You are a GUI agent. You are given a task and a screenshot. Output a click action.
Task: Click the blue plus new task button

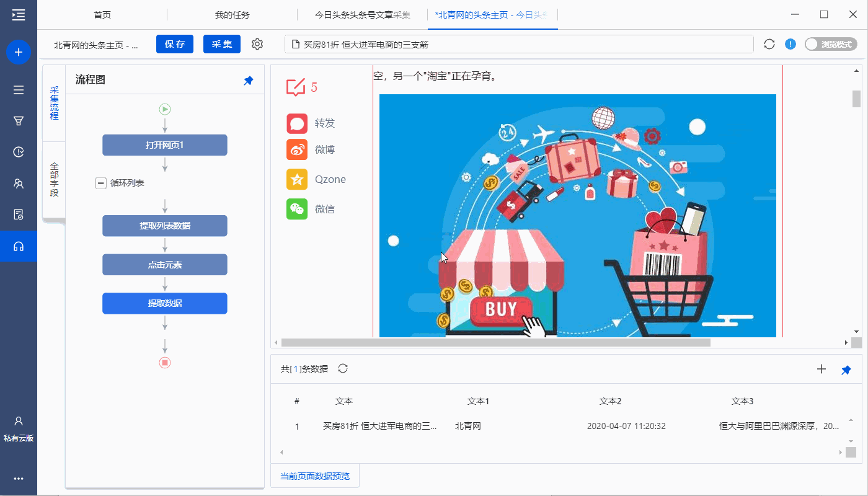[19, 52]
